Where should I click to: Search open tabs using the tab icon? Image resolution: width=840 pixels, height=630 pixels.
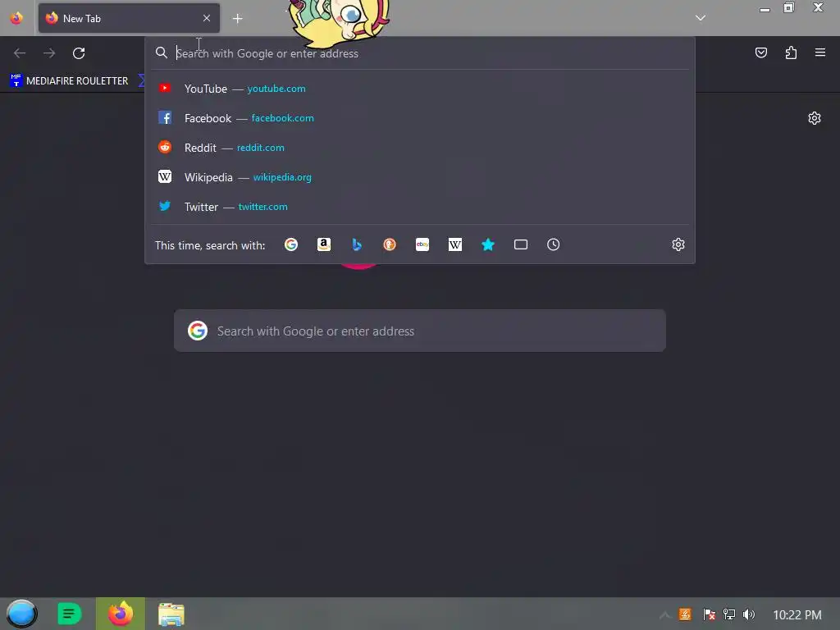521,244
